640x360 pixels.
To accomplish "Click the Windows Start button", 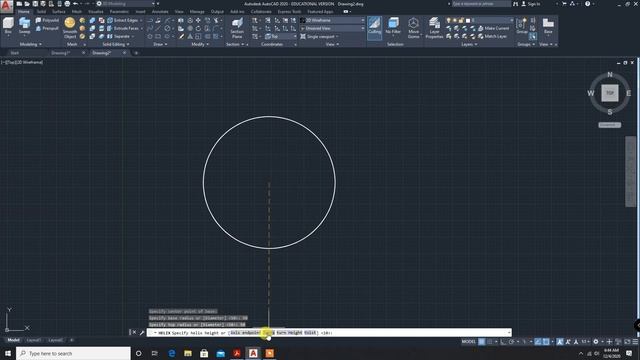I will click(x=8, y=353).
